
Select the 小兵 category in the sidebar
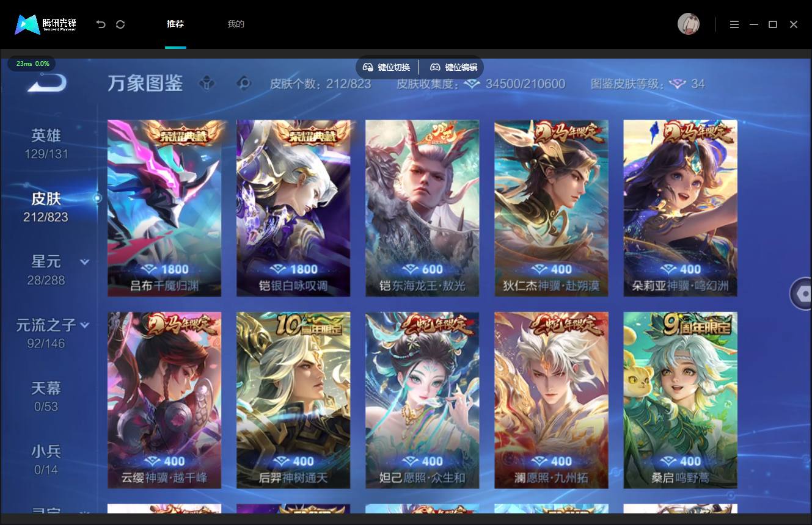[x=46, y=460]
